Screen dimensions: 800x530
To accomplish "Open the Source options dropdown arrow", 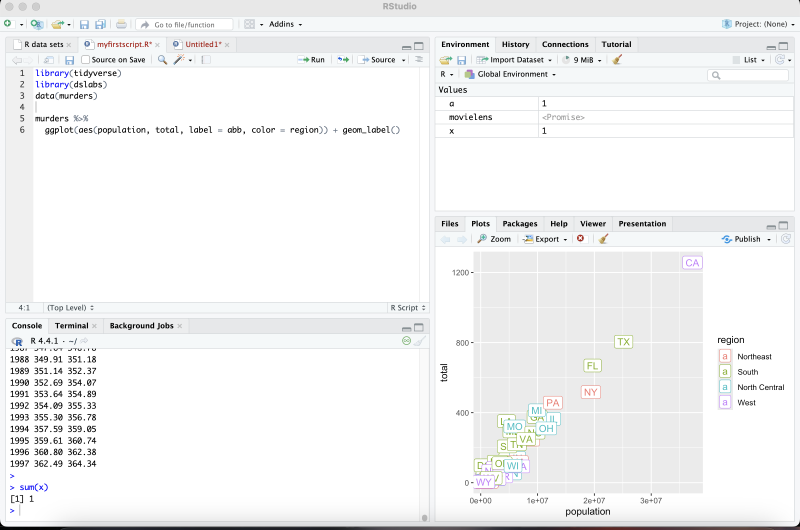I will 404,60.
